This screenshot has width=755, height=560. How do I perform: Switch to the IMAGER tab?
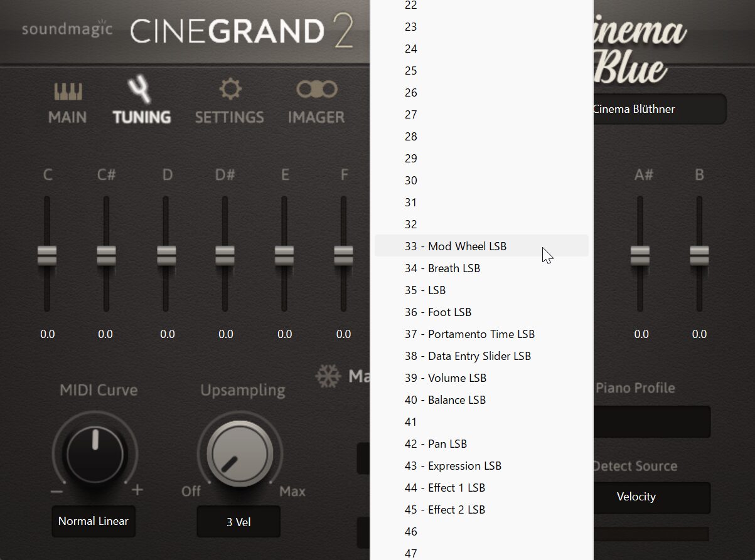tap(316, 102)
